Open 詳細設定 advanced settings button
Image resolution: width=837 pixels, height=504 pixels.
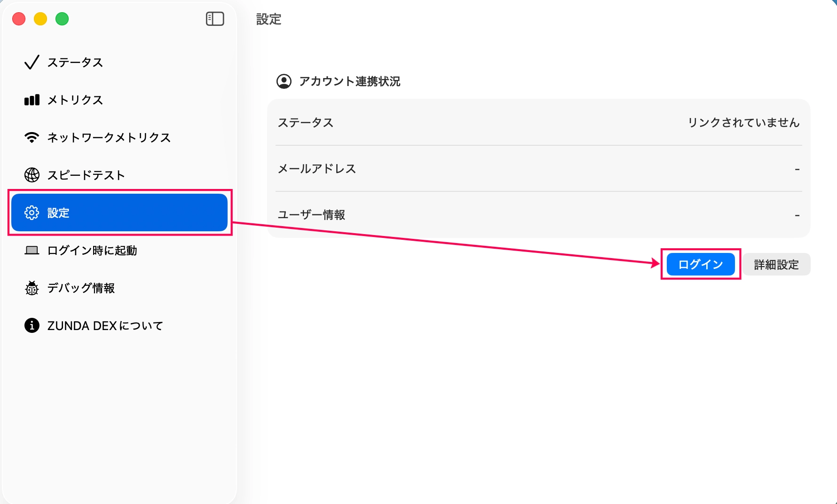[776, 264]
